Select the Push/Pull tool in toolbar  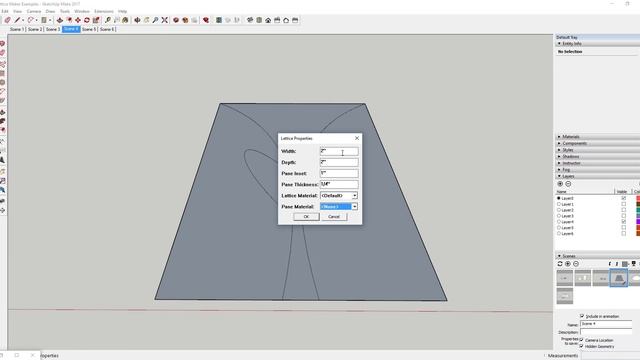click(x=60, y=20)
